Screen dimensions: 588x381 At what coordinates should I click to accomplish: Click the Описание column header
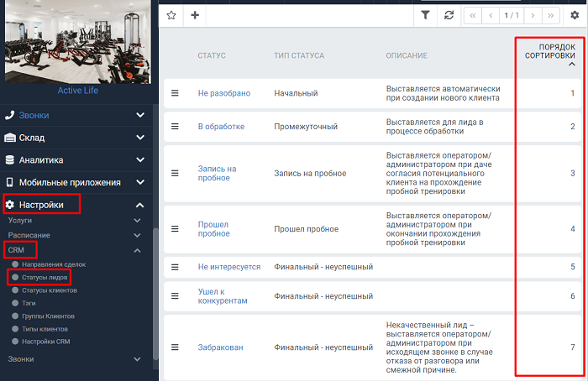[407, 55]
